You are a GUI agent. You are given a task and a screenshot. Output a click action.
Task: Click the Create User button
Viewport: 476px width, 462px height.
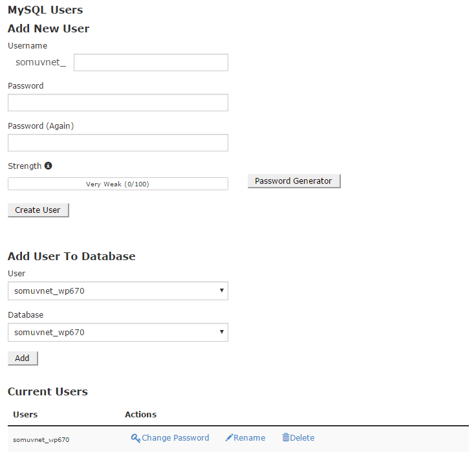38,210
